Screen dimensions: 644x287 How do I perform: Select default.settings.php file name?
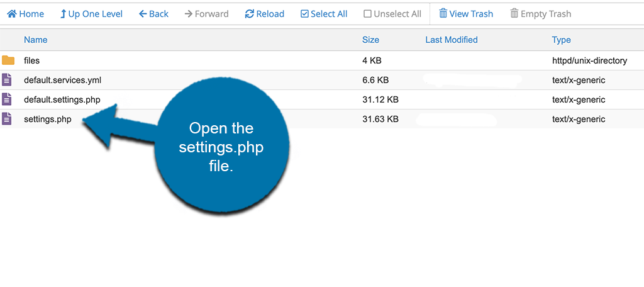pos(62,99)
